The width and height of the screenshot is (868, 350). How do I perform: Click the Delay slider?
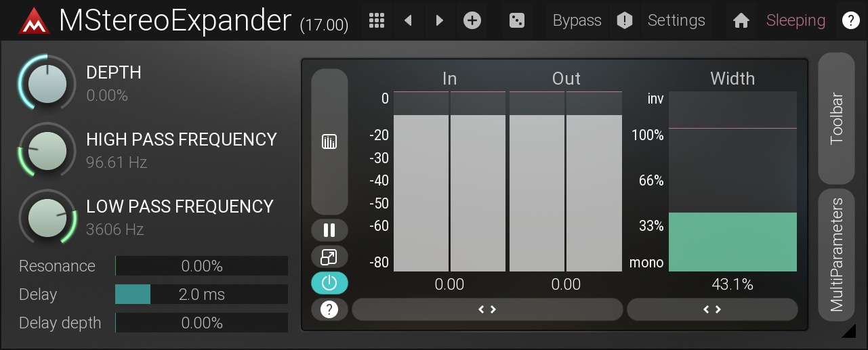[x=201, y=294]
